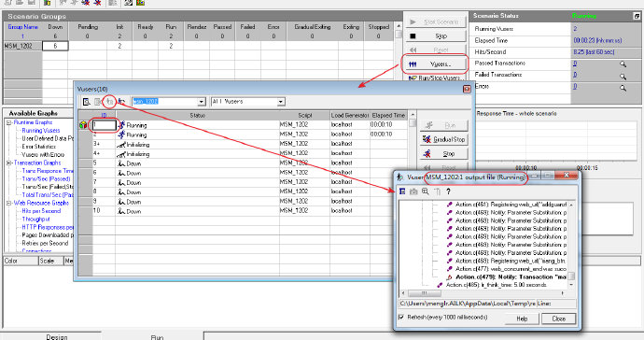This screenshot has height=340, width=644.
Task: Select Vuser ID 1 cell
Action: [x=104, y=125]
